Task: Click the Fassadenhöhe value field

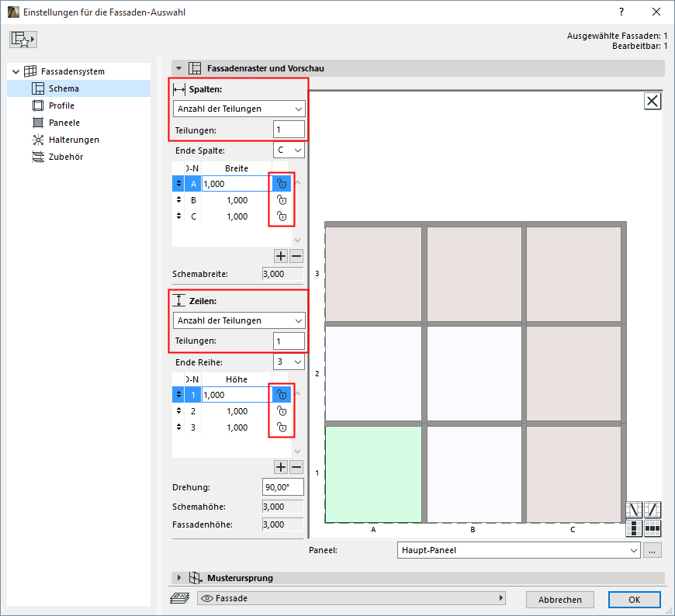Action: point(283,524)
